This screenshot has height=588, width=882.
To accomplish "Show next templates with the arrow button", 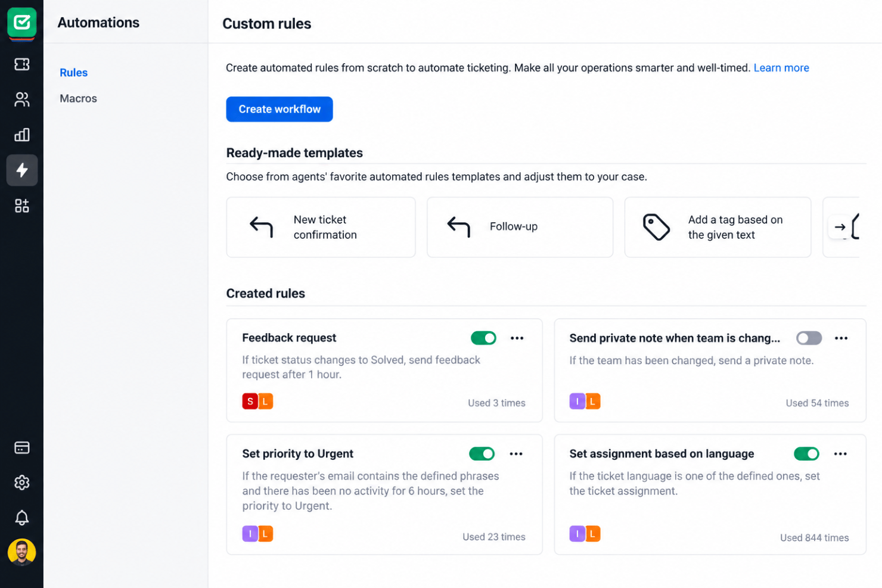I will tap(840, 227).
